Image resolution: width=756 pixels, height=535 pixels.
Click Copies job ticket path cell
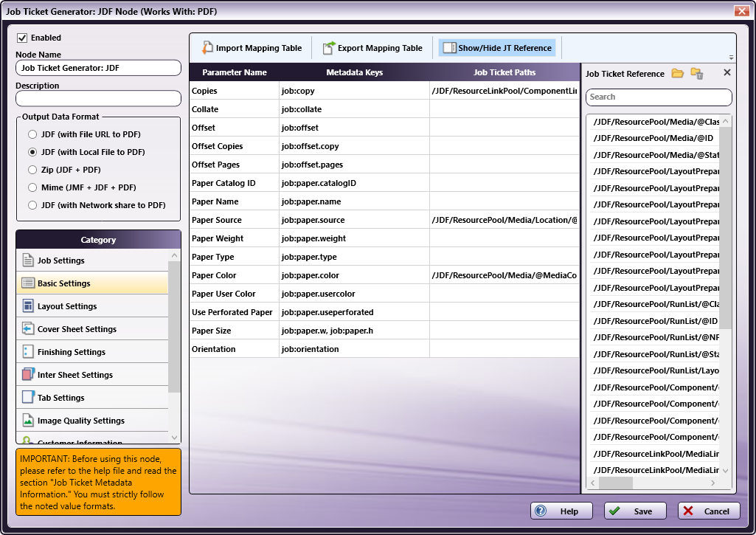504,91
